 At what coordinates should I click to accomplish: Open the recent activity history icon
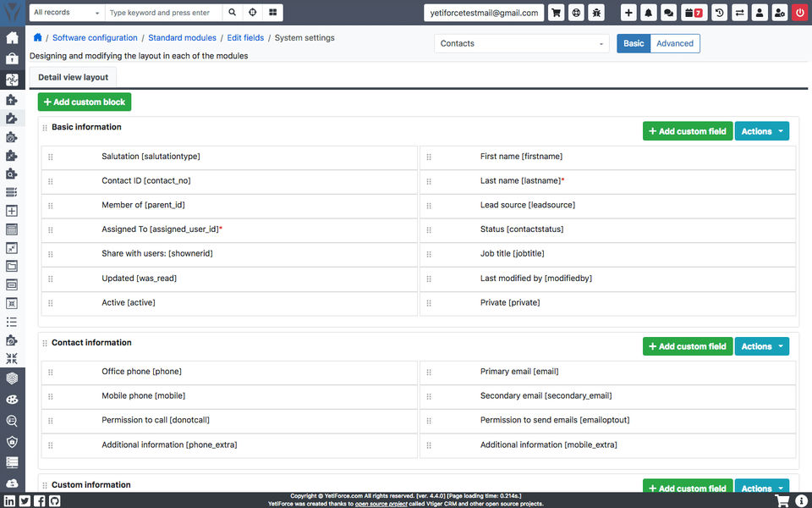(x=719, y=13)
